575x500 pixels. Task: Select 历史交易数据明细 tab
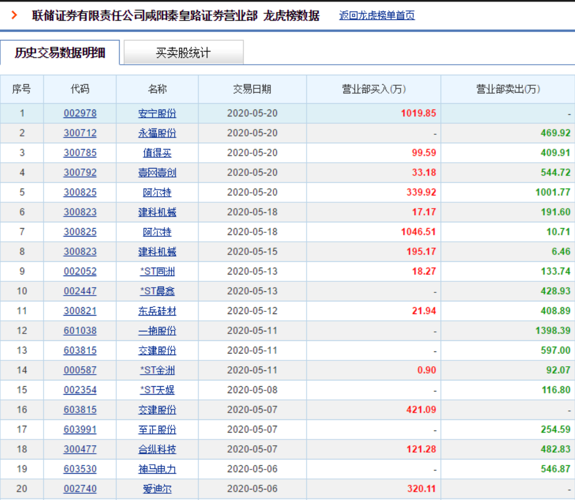click(x=60, y=52)
